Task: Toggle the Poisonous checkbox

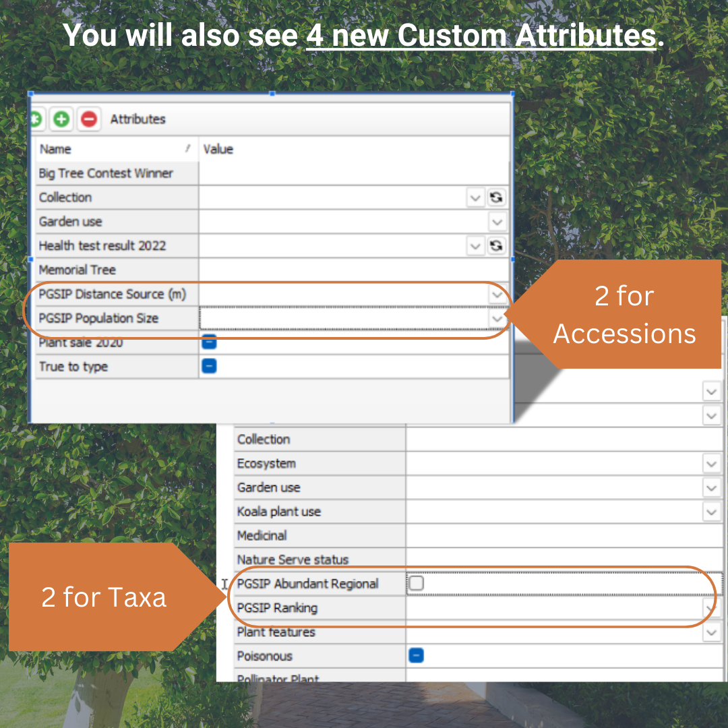Action: (416, 656)
